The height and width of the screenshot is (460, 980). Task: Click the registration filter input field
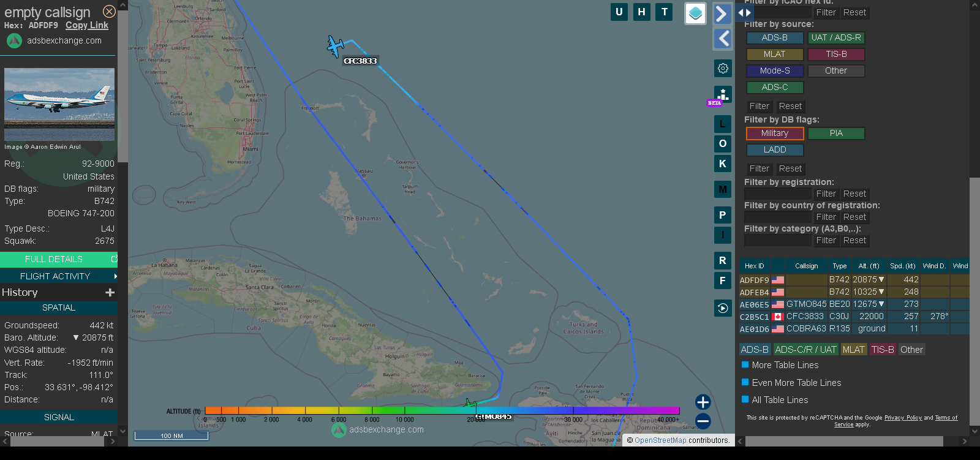pos(777,194)
